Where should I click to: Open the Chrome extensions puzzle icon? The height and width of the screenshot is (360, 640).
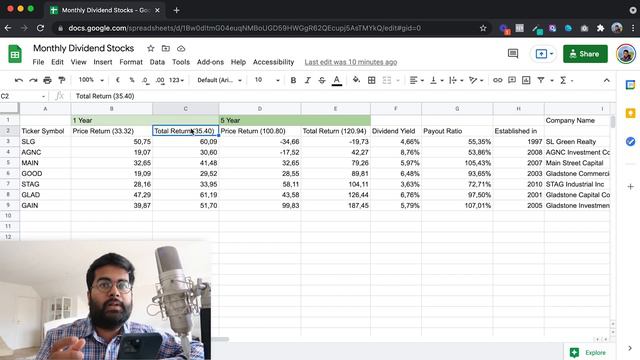600,28
